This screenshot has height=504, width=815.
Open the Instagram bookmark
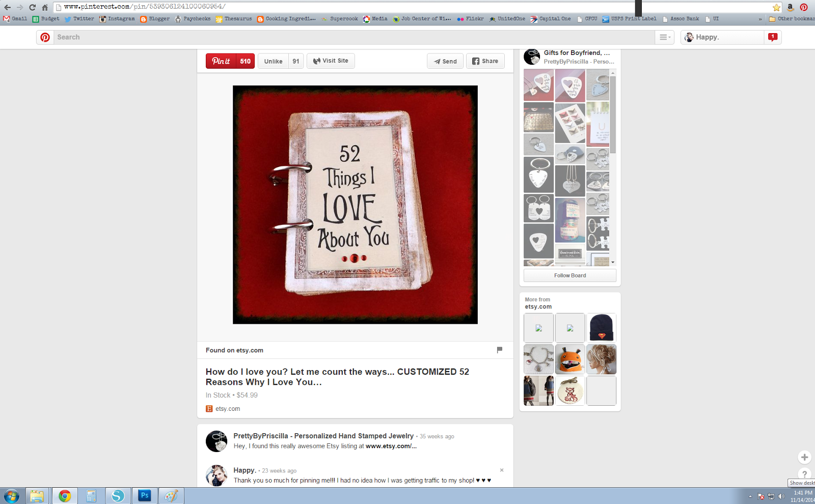coord(117,19)
